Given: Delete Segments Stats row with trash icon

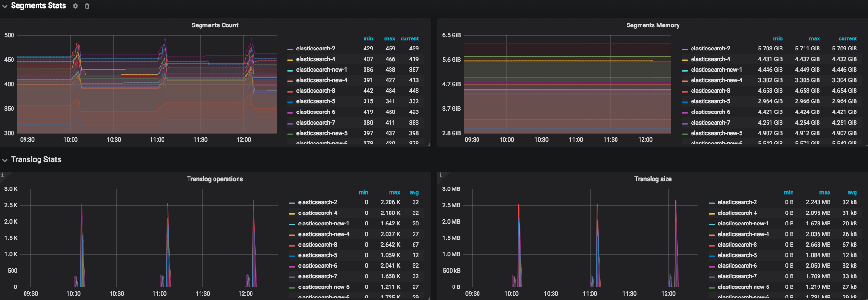Looking at the screenshot, I should pos(87,6).
